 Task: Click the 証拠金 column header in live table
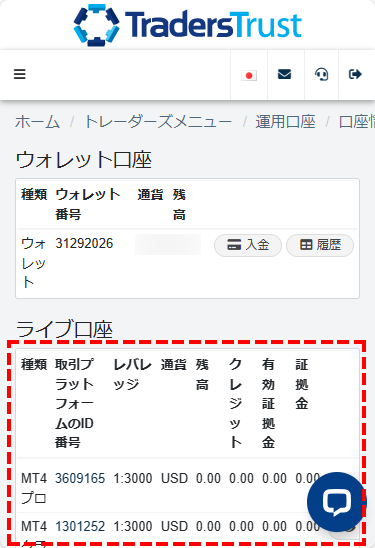pos(301,384)
